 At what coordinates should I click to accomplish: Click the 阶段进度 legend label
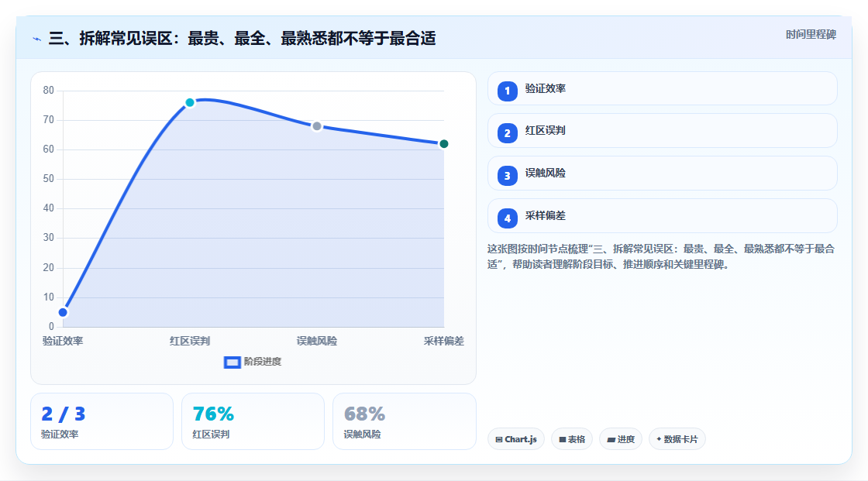coord(263,362)
